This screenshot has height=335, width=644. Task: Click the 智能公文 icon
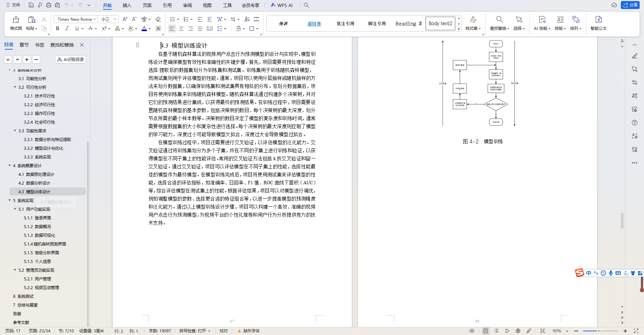(599, 23)
